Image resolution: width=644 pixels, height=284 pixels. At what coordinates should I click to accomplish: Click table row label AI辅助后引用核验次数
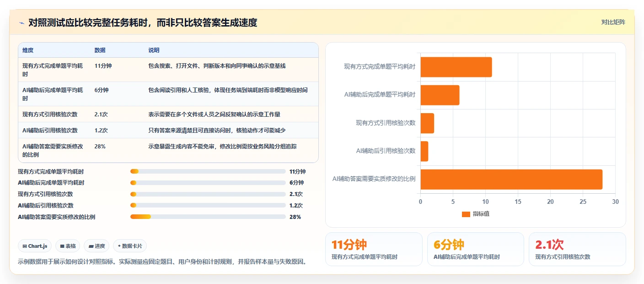50,130
